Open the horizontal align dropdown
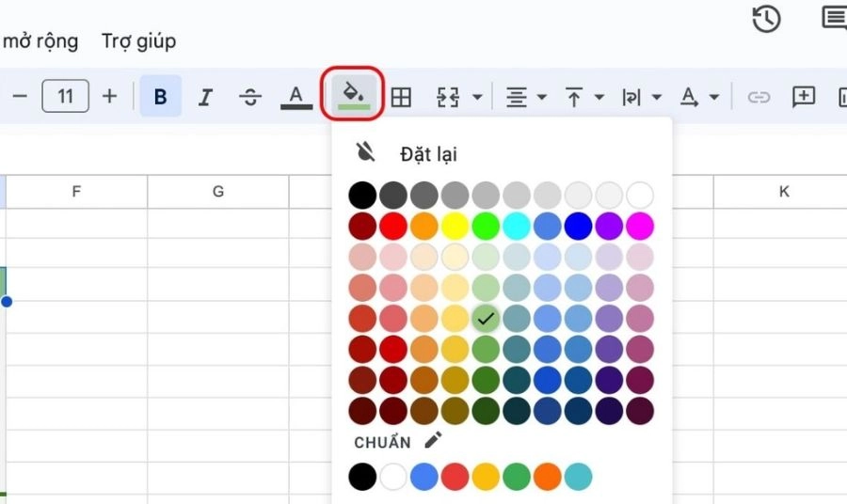The width and height of the screenshot is (847, 504). pyautogui.click(x=526, y=97)
